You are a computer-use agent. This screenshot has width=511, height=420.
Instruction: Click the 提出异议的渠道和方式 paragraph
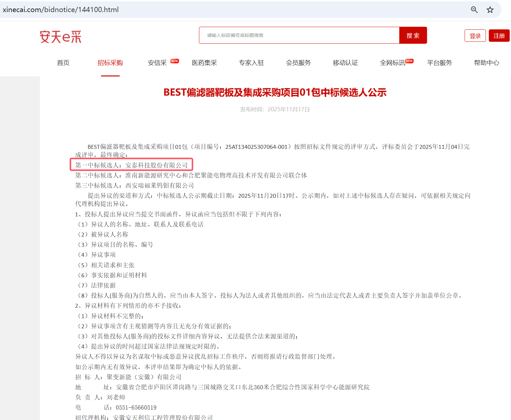tap(273, 199)
